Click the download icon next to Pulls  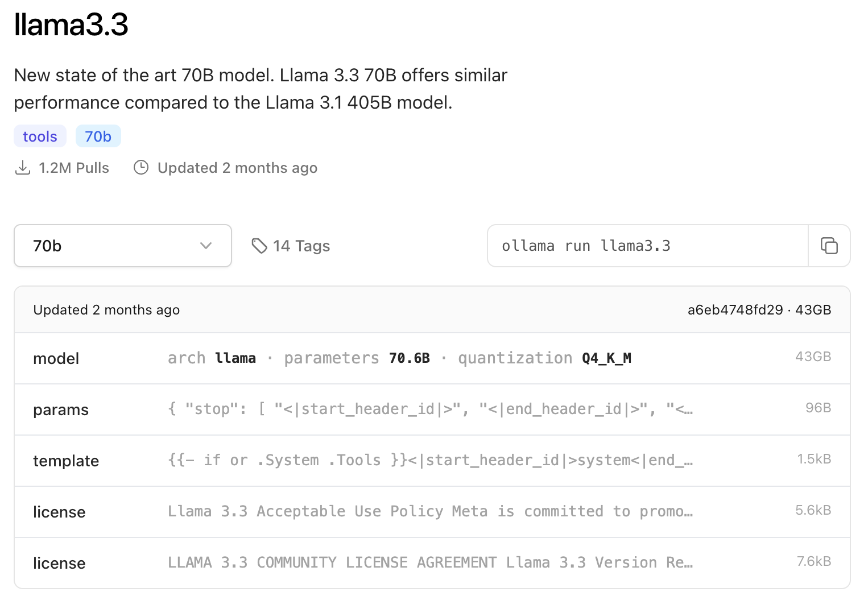click(x=23, y=168)
